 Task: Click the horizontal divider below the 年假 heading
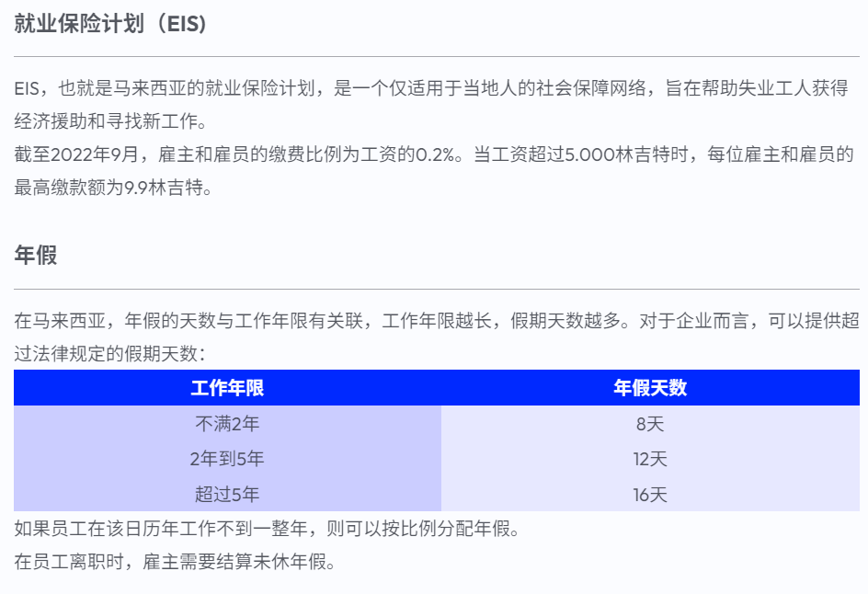pos(437,289)
